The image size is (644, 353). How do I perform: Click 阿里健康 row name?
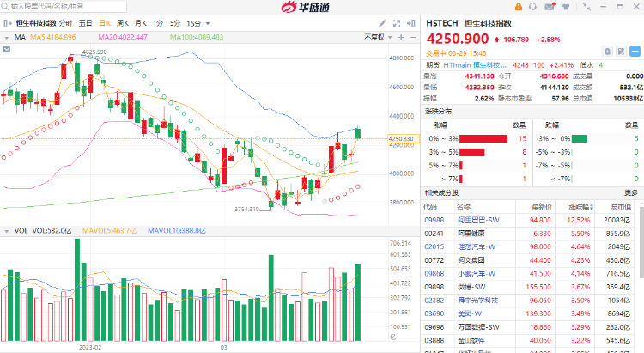tap(471, 234)
